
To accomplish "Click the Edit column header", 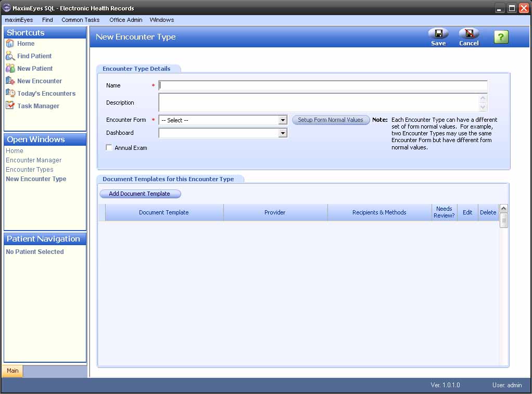I will (x=467, y=212).
